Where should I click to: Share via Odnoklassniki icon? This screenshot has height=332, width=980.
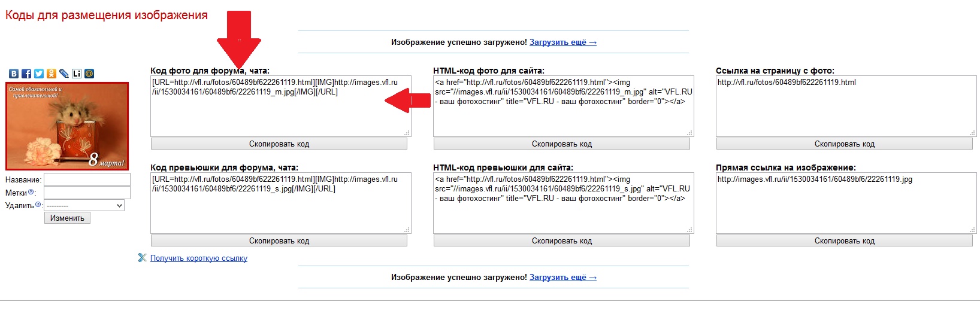click(52, 74)
